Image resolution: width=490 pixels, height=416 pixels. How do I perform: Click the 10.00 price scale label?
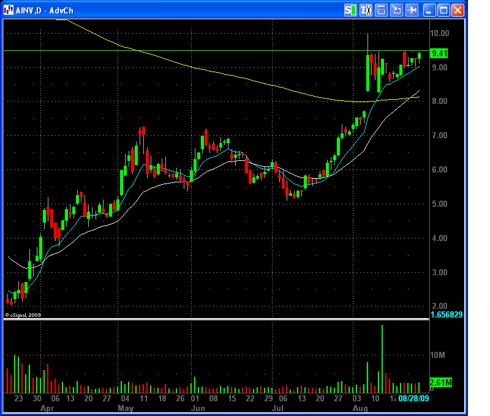click(439, 33)
